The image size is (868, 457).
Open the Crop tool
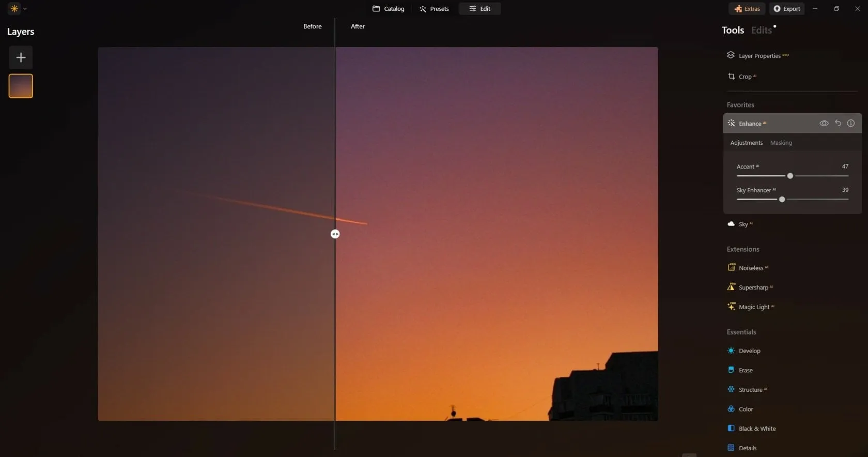(x=744, y=77)
